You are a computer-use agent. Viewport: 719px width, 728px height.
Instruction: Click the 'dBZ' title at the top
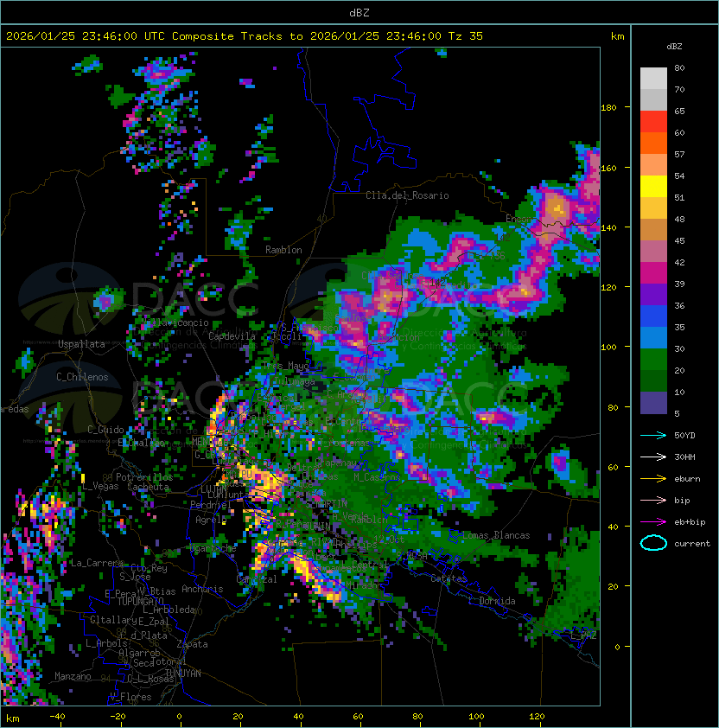pyautogui.click(x=359, y=13)
